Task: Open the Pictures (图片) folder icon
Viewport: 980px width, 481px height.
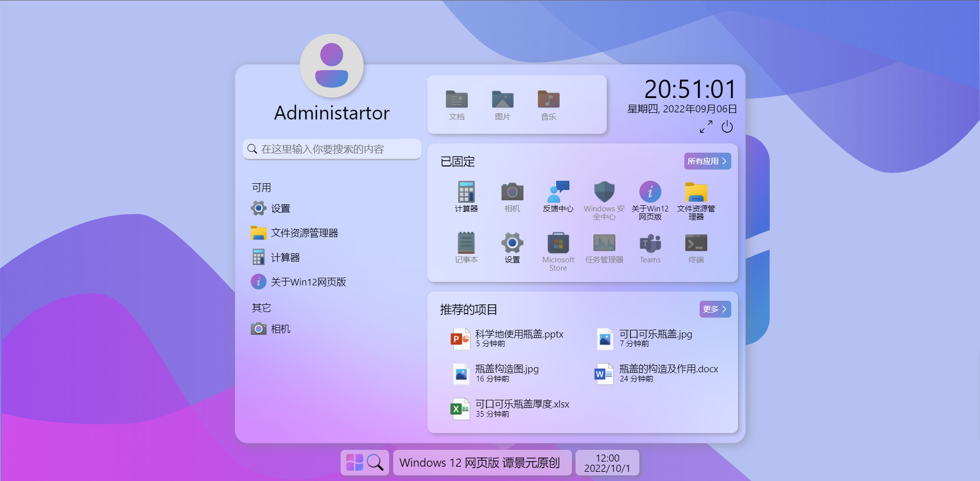Action: [503, 99]
